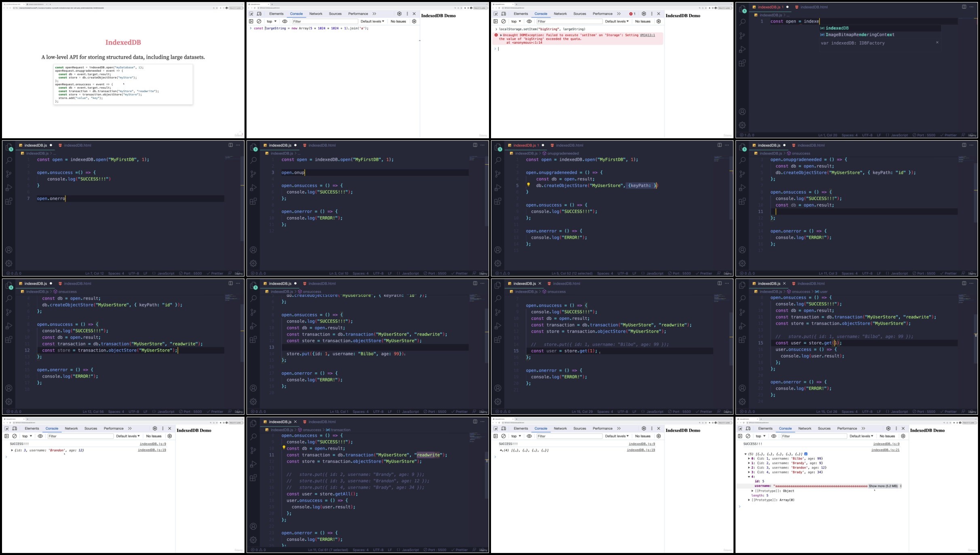
Task: Select 'ImageBitmapRenderingContext' autocomplete suggestion
Action: [860, 35]
